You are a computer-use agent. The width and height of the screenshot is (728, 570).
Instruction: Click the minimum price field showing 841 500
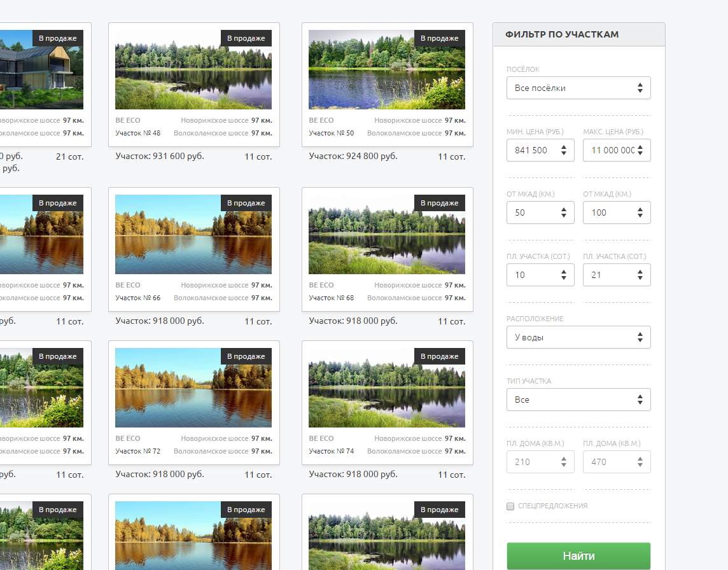click(x=540, y=150)
